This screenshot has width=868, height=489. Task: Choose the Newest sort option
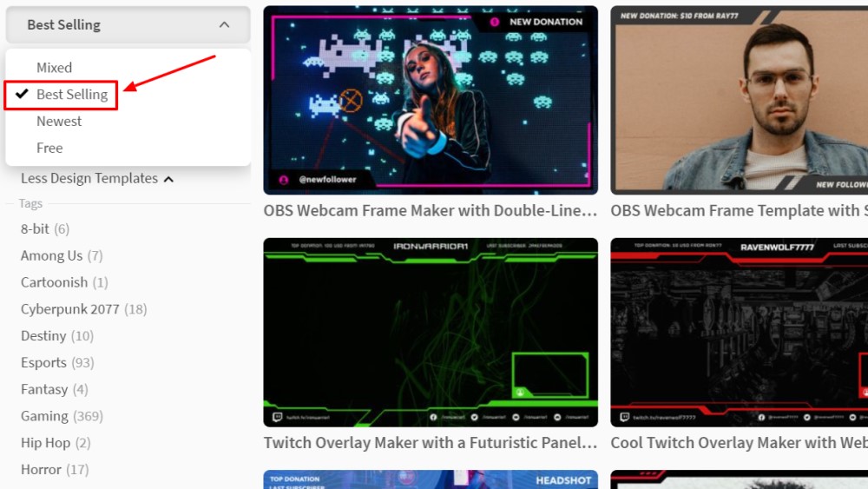tap(59, 122)
